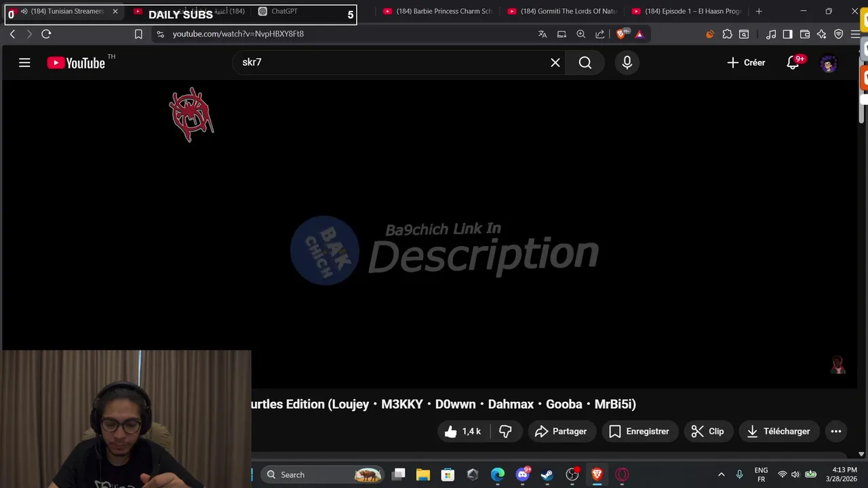Bookmark this page in Brave

tap(138, 34)
